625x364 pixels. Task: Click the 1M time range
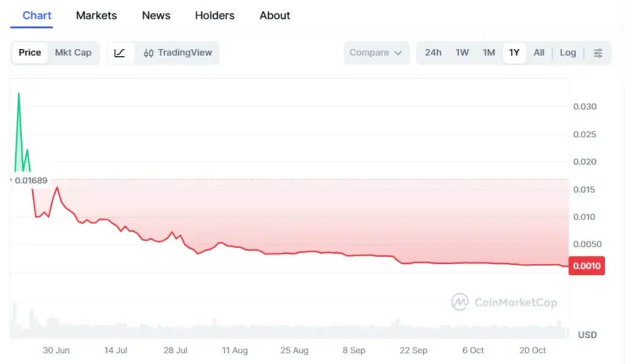coord(488,52)
